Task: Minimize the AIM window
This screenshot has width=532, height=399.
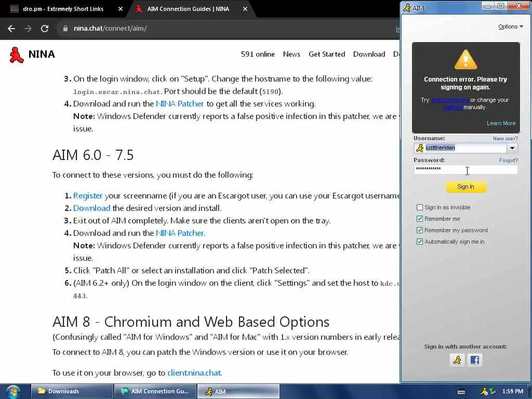Action: pos(487,6)
